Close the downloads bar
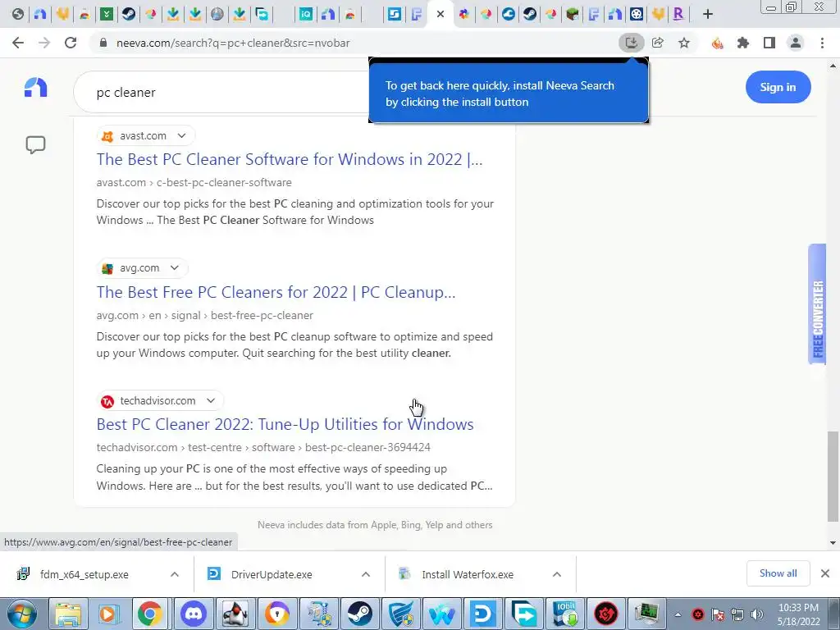 tap(825, 573)
